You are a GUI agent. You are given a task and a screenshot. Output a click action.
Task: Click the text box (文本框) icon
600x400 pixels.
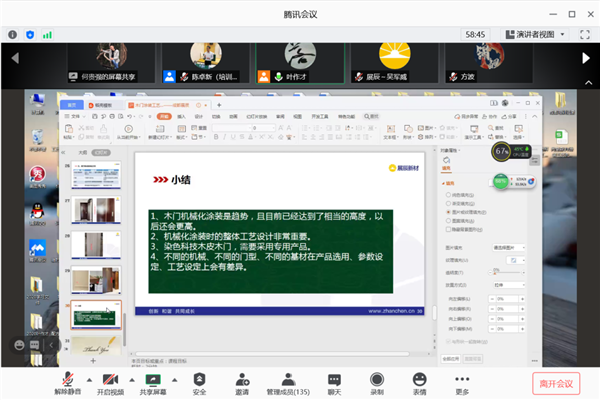[x=390, y=131]
